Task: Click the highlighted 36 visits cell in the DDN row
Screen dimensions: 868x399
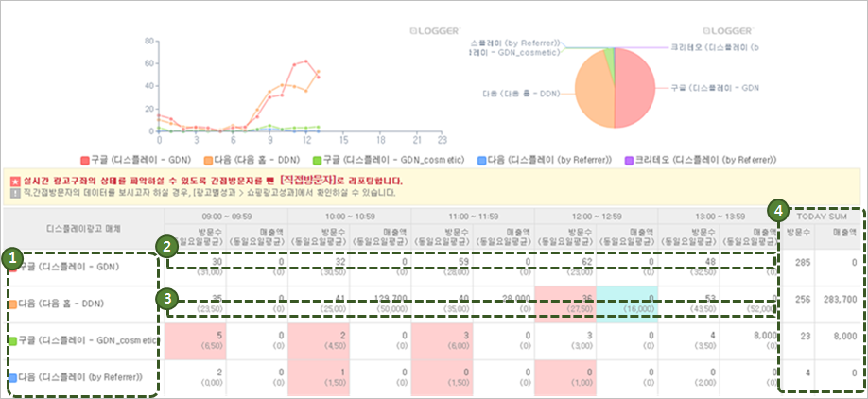Action: [x=565, y=304]
